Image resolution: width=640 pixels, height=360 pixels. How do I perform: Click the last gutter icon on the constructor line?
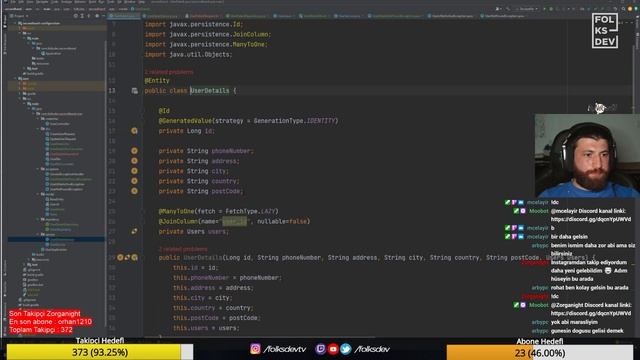(135, 258)
